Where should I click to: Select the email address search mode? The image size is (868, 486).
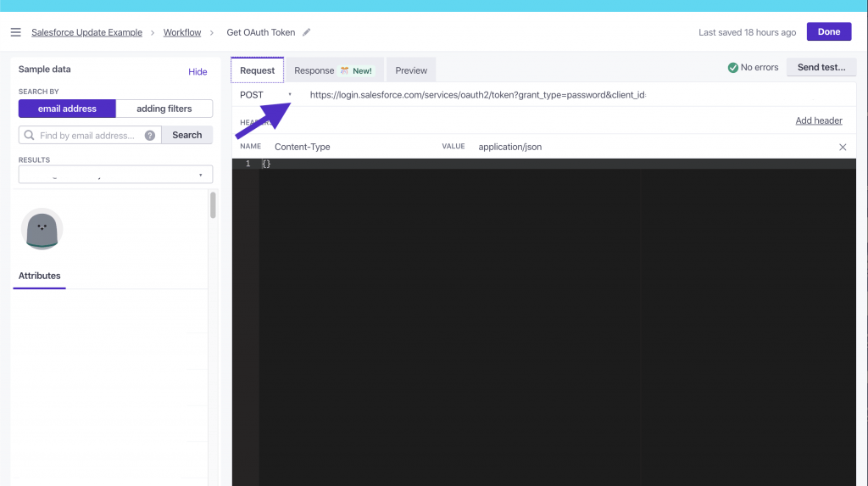click(67, 109)
